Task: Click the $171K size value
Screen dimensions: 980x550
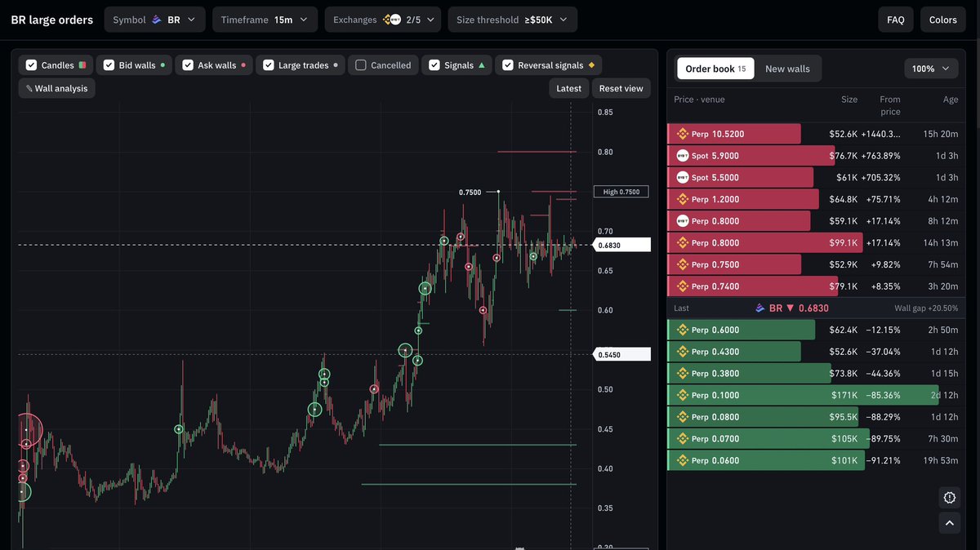Action: coord(844,395)
